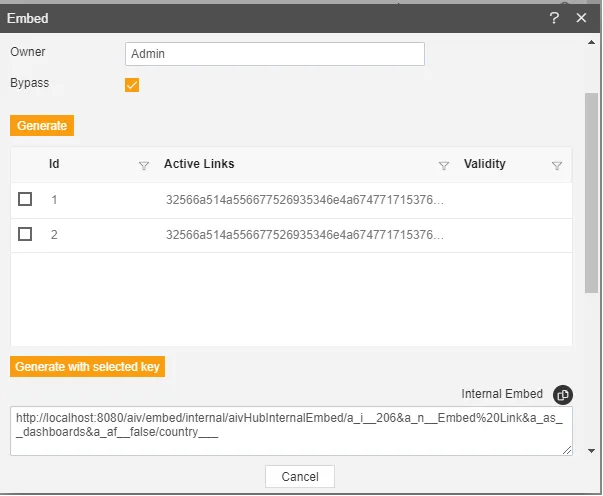The height and width of the screenshot is (496, 603).
Task: Open filter for Active Links column
Action: tap(444, 165)
